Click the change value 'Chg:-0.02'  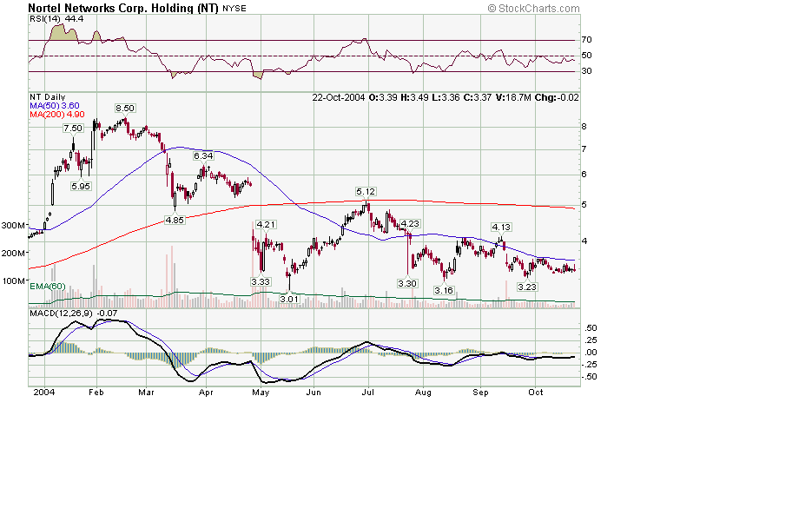click(x=557, y=97)
